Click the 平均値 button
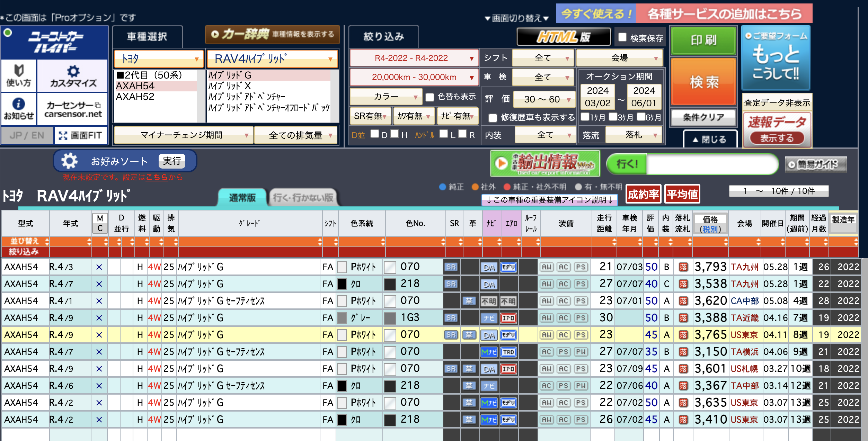Viewport: 868px width, 441px height. [x=682, y=194]
